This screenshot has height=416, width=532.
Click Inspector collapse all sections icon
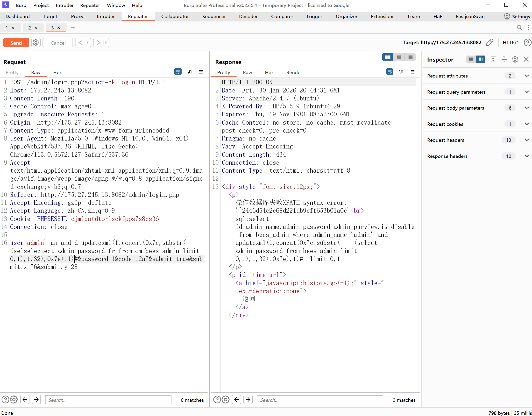[504, 59]
